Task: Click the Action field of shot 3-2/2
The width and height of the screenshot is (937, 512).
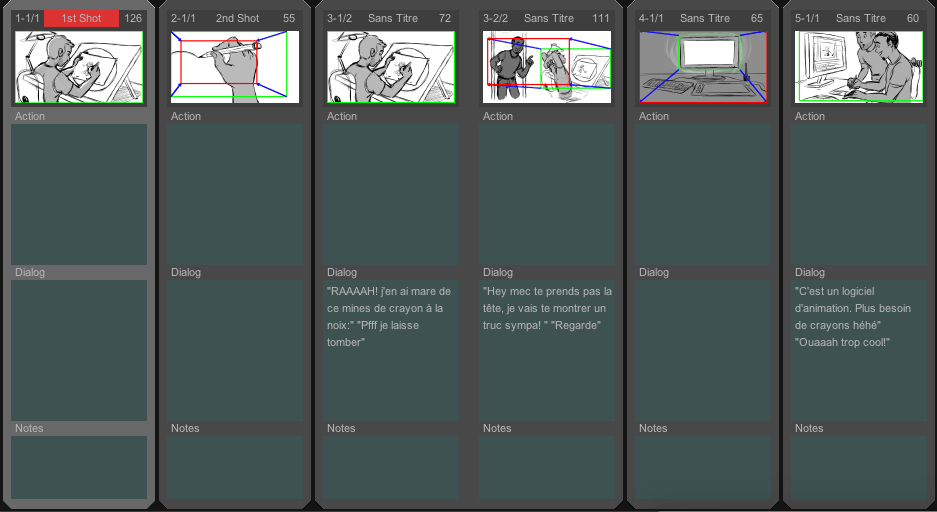Action: coord(547,194)
